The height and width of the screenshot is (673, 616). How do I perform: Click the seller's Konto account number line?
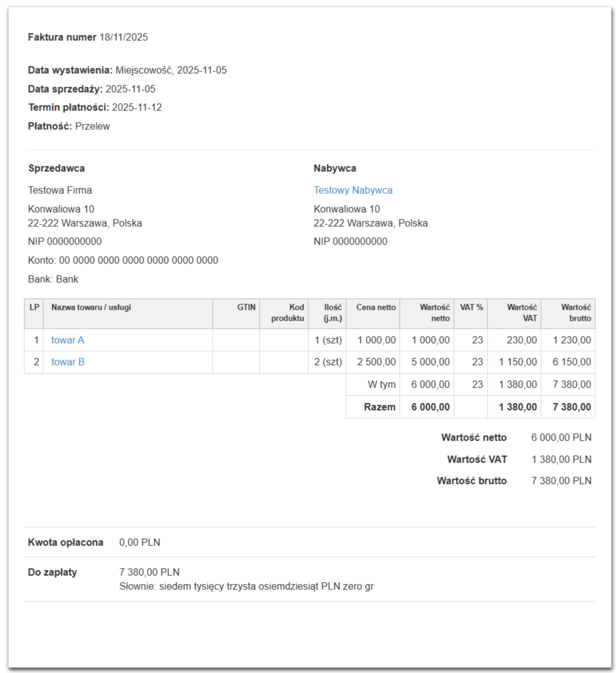pyautogui.click(x=123, y=260)
